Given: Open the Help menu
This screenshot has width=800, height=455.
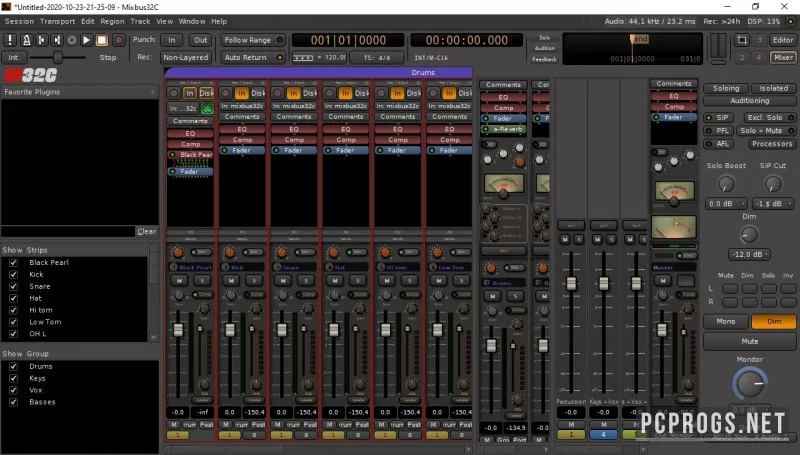Looking at the screenshot, I should (x=219, y=21).
